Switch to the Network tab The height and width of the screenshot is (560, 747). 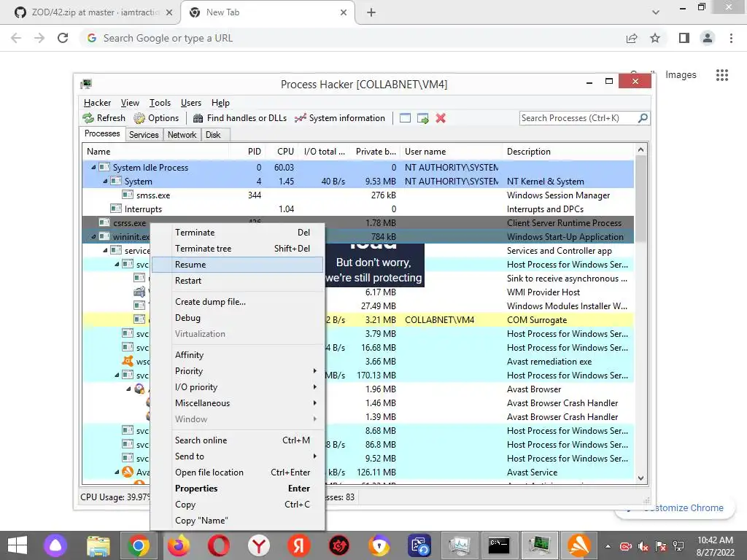pyautogui.click(x=182, y=135)
